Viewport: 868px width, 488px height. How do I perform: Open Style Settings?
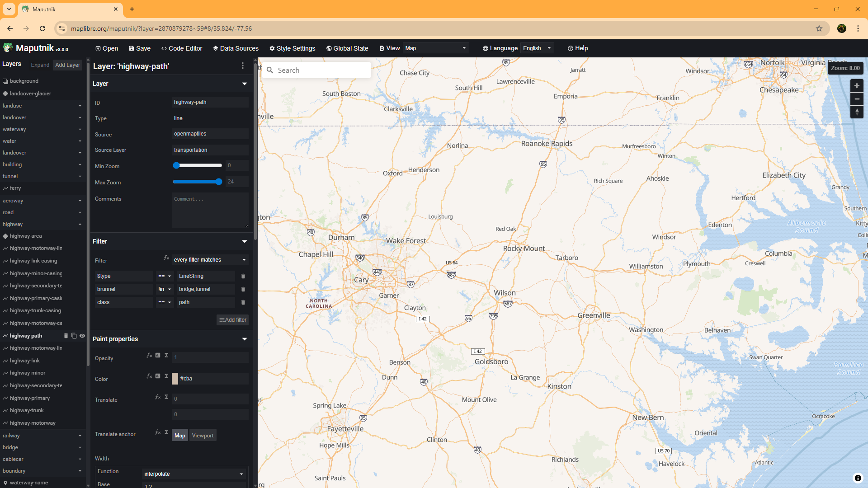[x=292, y=48]
